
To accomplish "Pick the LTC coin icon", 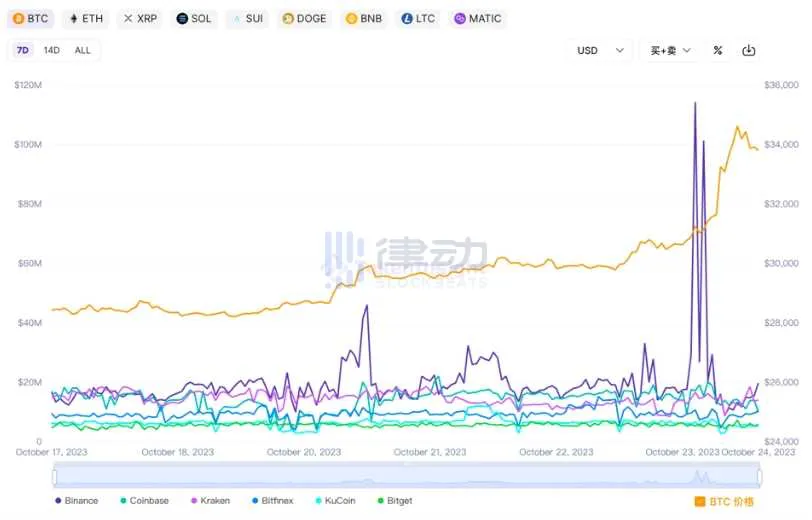I will [x=406, y=19].
